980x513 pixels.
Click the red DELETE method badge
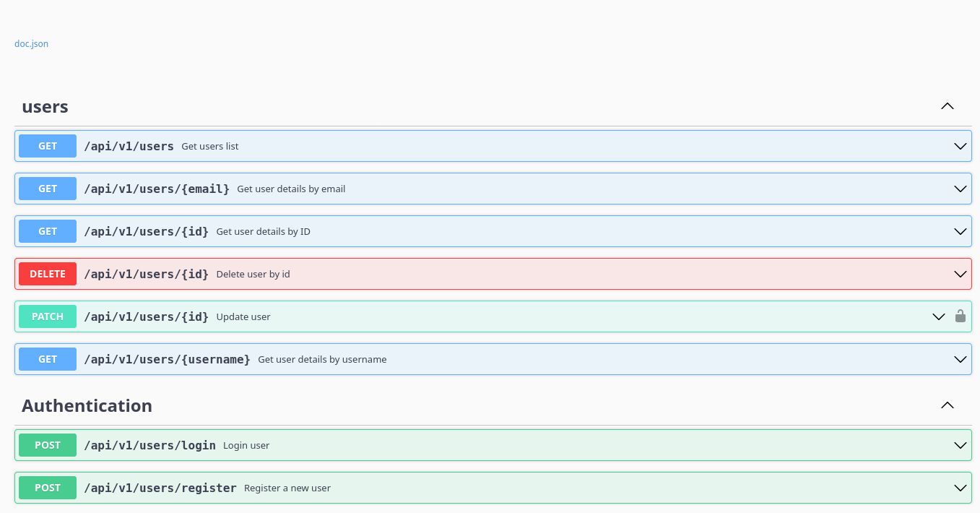point(48,274)
